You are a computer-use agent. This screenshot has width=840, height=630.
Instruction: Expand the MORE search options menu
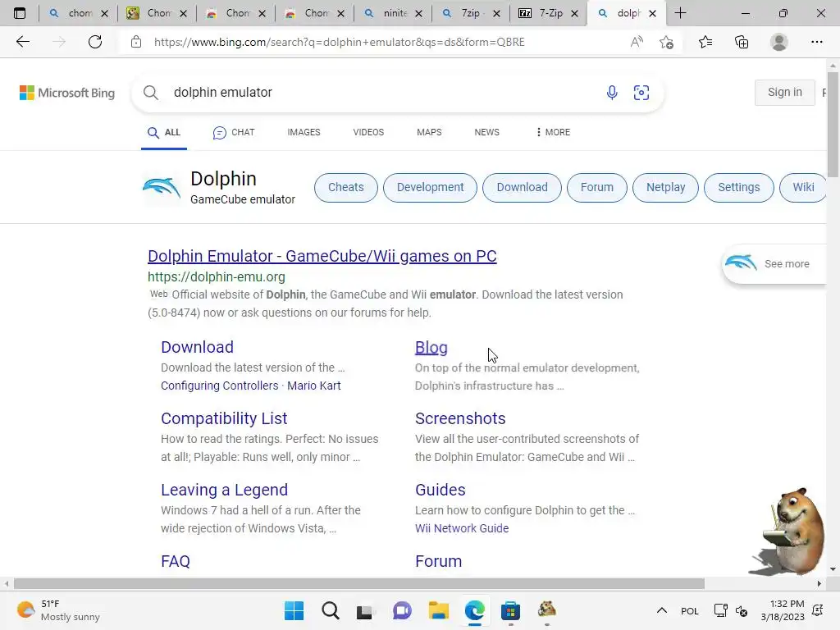[553, 132]
